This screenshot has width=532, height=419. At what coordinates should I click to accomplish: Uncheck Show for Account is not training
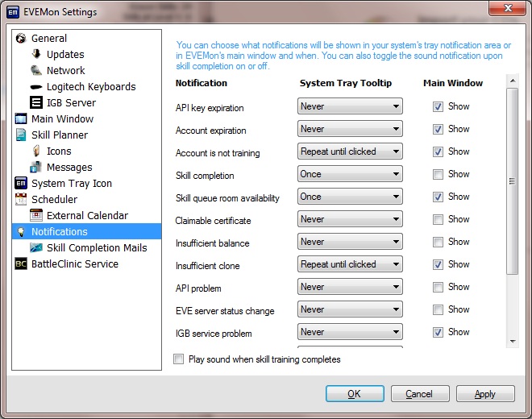[438, 151]
